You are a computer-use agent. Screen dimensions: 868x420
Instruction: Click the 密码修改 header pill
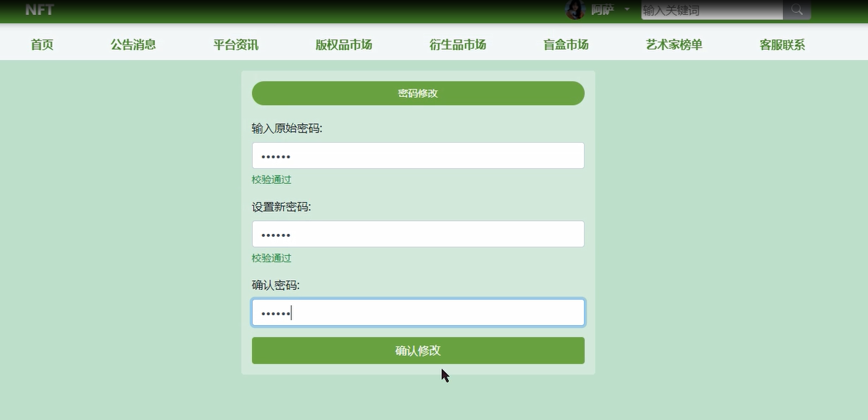tap(418, 93)
